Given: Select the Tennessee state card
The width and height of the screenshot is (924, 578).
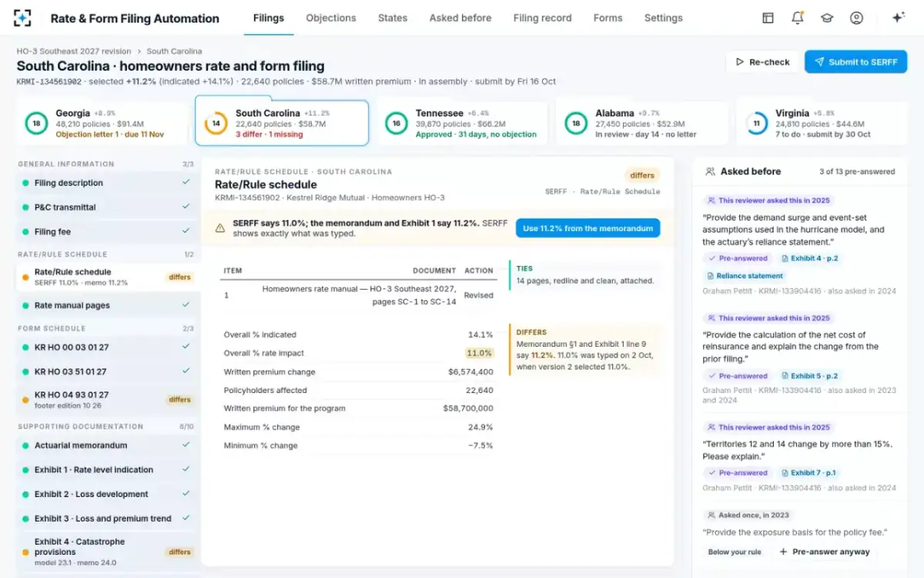Looking at the screenshot, I should pos(462,123).
